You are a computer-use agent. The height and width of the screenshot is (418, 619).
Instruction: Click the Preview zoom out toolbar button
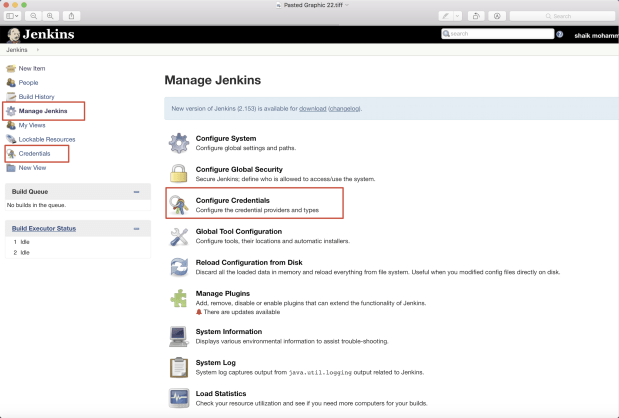pos(34,16)
